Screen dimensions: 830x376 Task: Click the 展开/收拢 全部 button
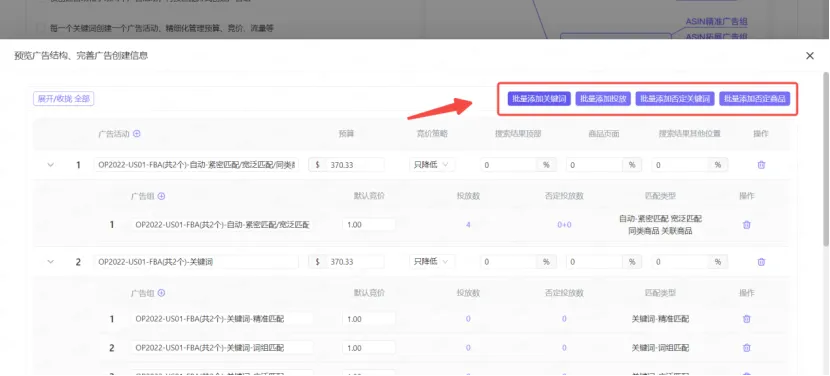pyautogui.click(x=64, y=99)
